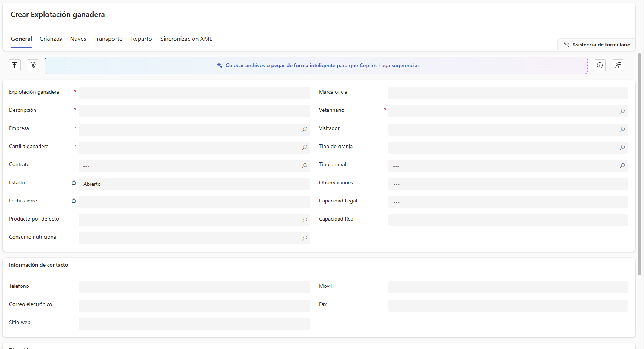The image size is (644, 349).
Task: Select the Transporte tab
Action: click(108, 39)
